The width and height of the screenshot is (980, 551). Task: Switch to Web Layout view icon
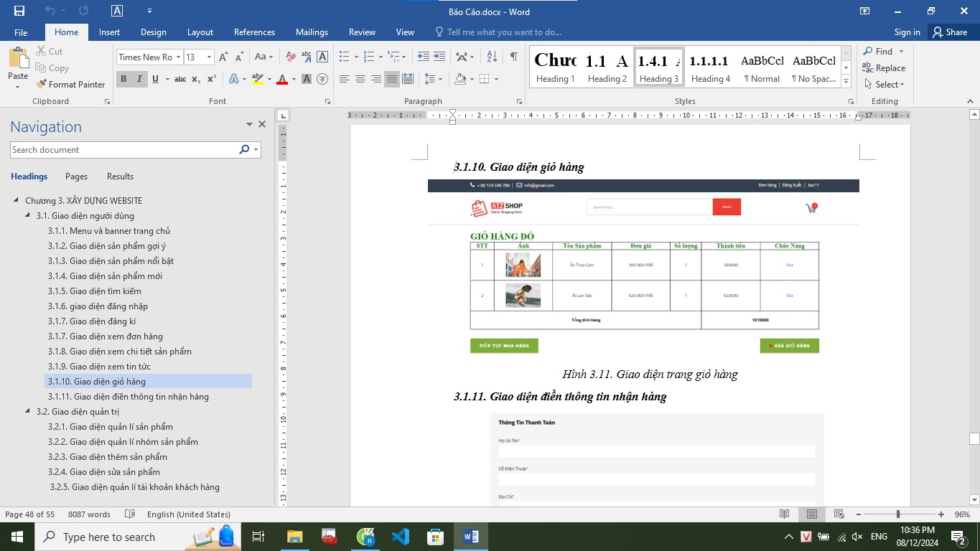838,514
